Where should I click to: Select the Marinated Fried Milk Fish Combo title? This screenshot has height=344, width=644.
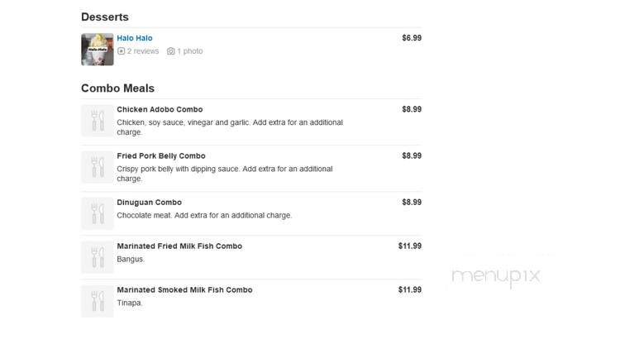point(179,246)
